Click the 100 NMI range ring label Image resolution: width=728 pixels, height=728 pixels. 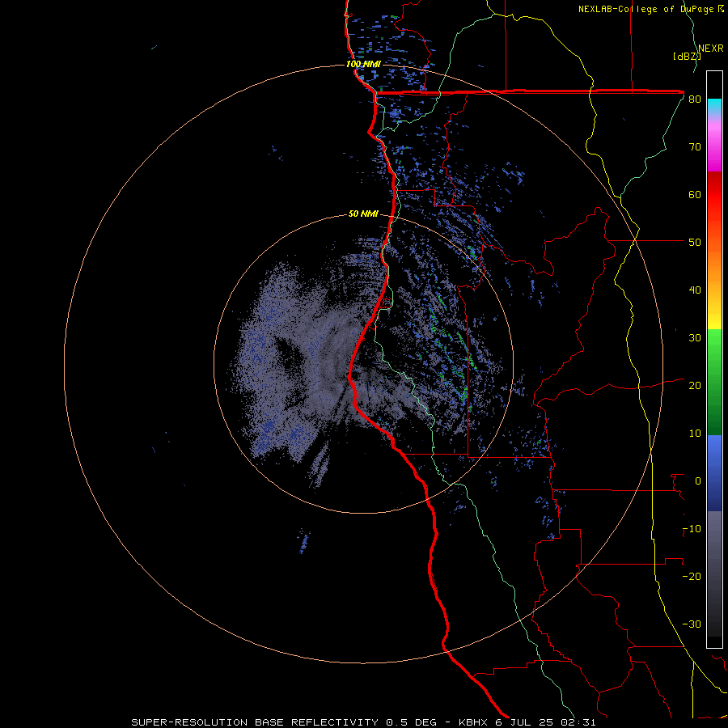pyautogui.click(x=363, y=64)
